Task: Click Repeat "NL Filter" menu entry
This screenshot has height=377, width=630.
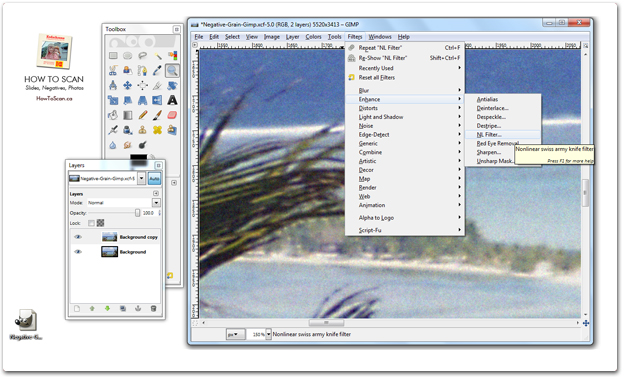Action: coord(405,47)
